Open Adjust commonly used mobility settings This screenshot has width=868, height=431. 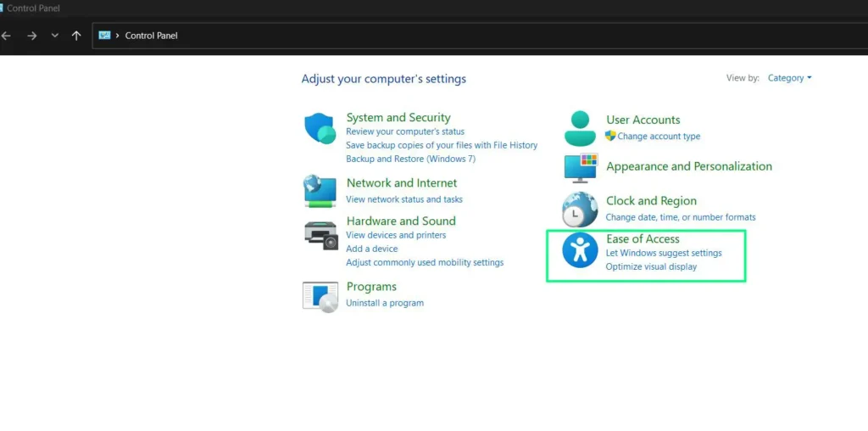pyautogui.click(x=425, y=262)
